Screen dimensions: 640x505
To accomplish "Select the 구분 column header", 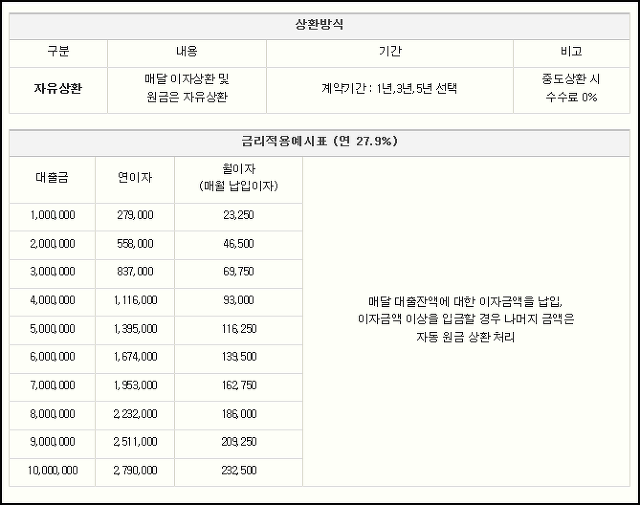I will tap(58, 53).
